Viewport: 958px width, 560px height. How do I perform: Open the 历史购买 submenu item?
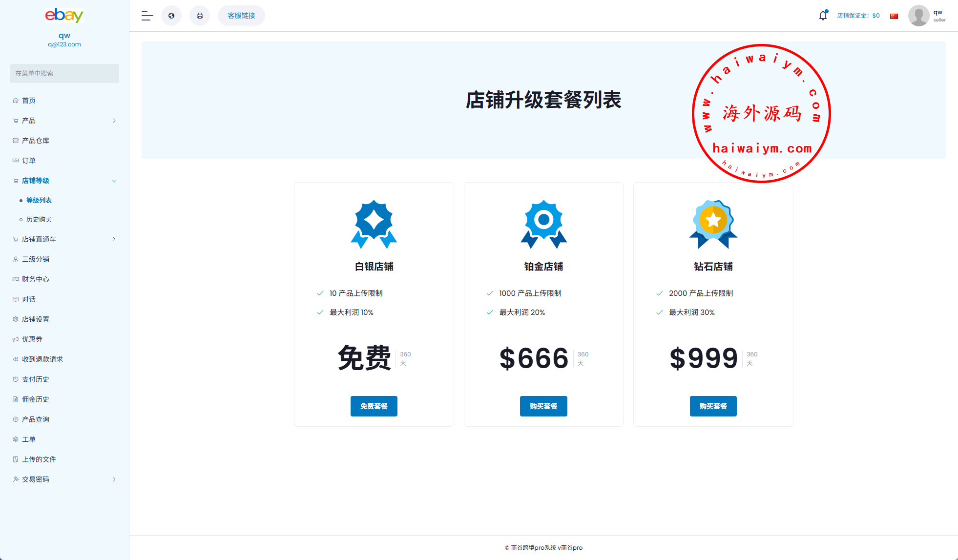(39, 220)
